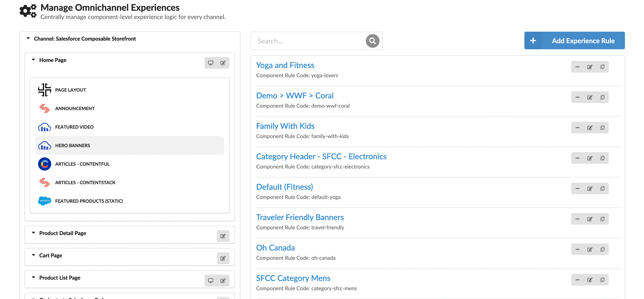
Task: Edit the Category Header SFCC Electronics rule
Action: pyautogui.click(x=590, y=158)
